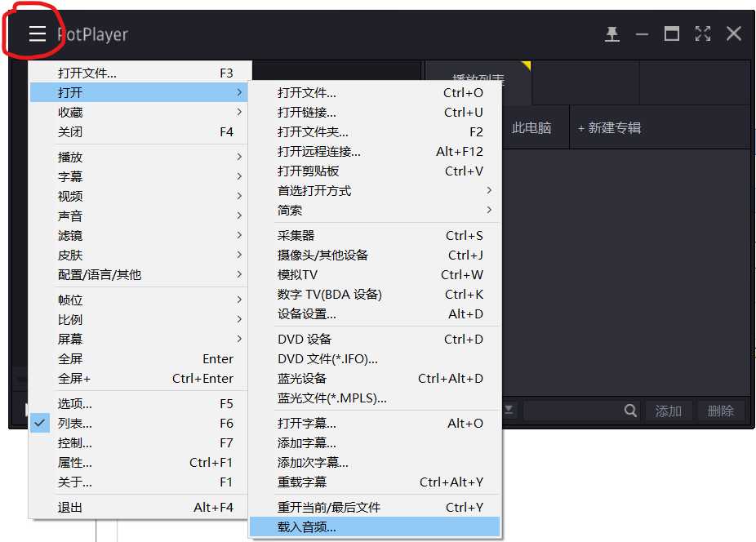Click the 添加 button in the playlist
The height and width of the screenshot is (542, 756).
(669, 411)
